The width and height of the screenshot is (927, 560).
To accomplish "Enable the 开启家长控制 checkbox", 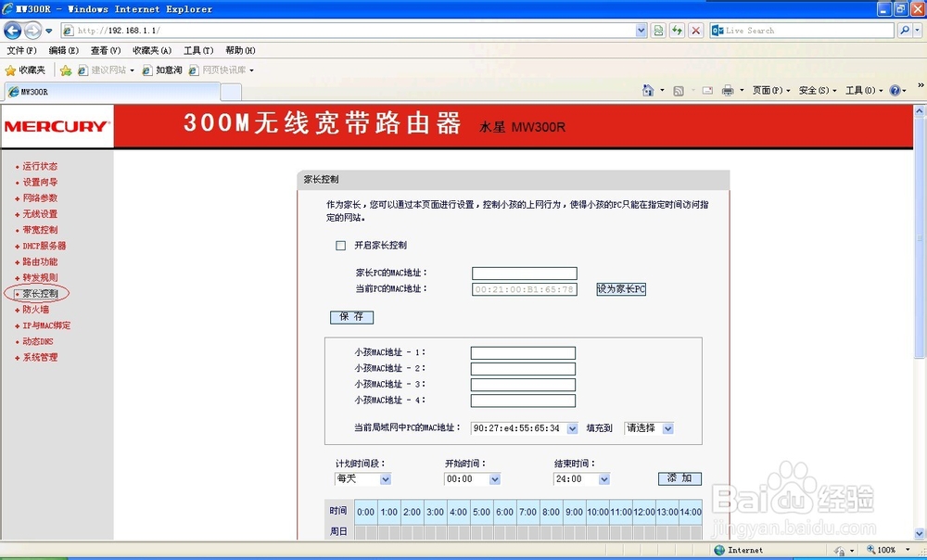I will tap(340, 245).
